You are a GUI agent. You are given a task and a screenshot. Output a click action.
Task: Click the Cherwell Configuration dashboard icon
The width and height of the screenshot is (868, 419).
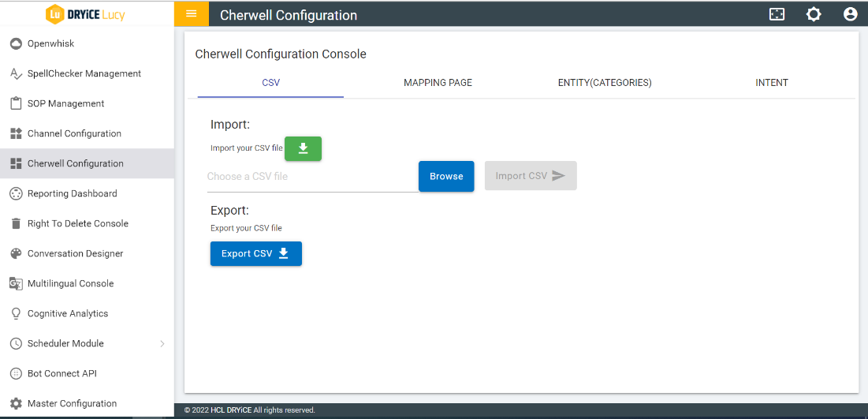tap(16, 163)
